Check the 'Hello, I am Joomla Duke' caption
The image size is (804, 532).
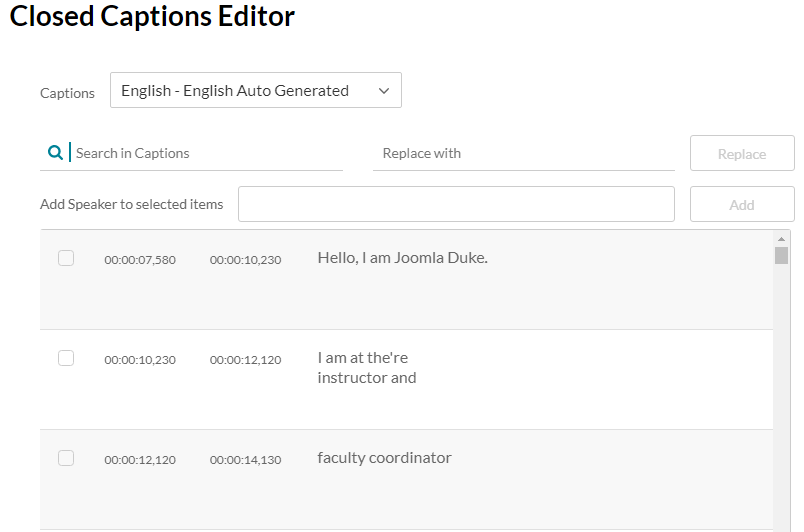pyautogui.click(x=66, y=258)
